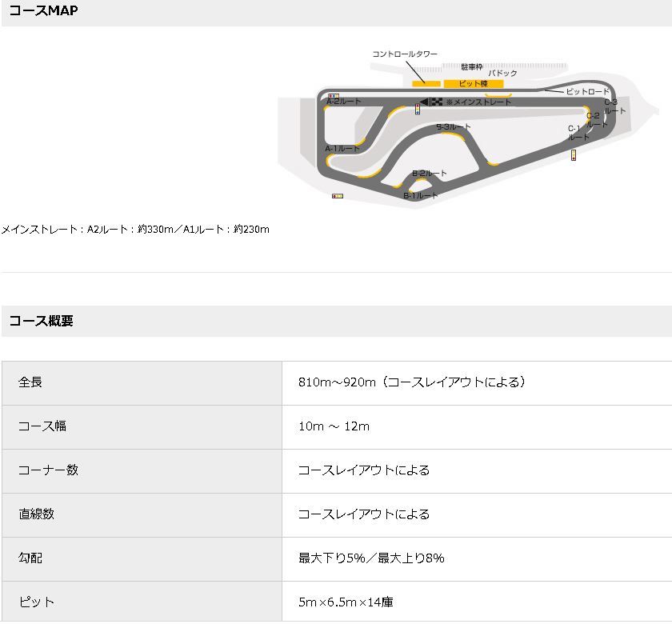
Task: Click the checkered flag start-line icon
Action: pyautogui.click(x=436, y=102)
